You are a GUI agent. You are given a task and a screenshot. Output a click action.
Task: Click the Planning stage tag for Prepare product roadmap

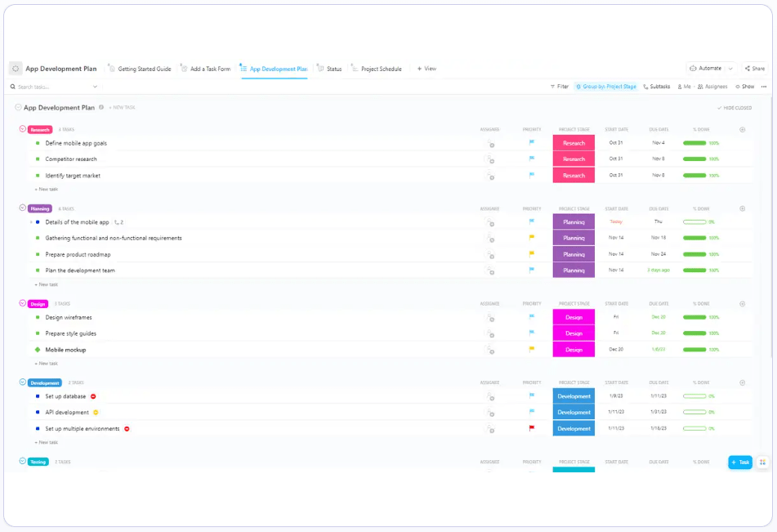[x=574, y=254]
